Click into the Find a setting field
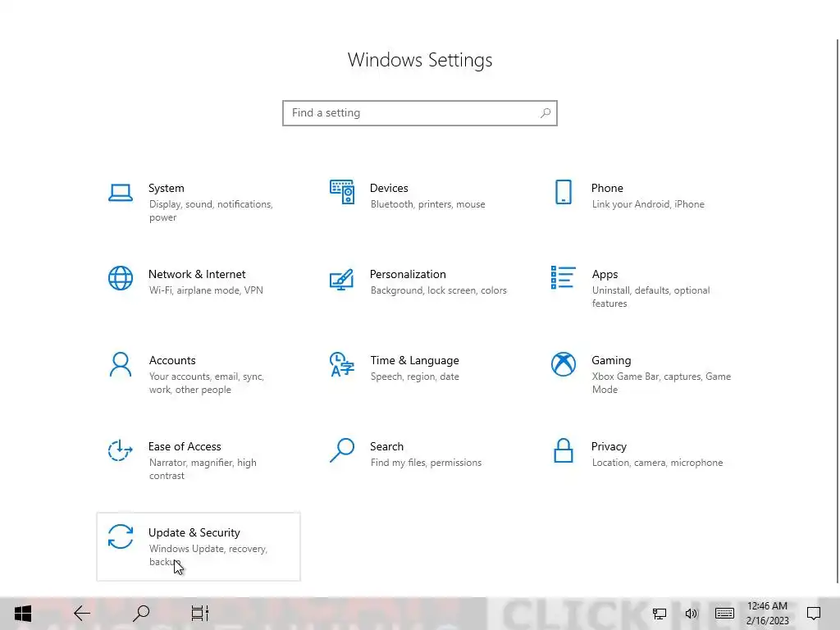840x630 pixels. click(x=419, y=113)
